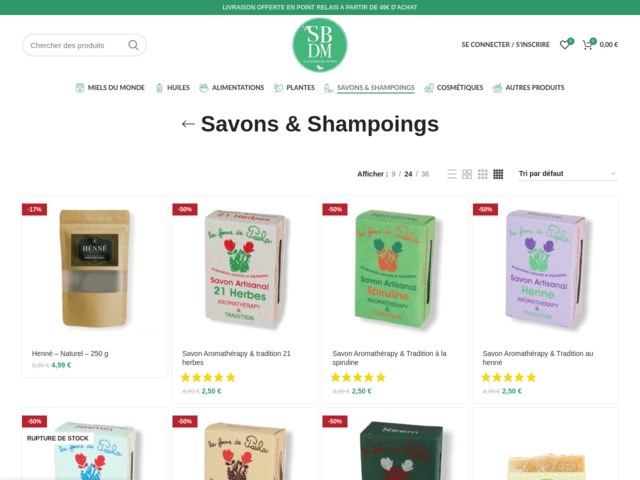
Task: Open the wishlist heart icon
Action: 565,44
